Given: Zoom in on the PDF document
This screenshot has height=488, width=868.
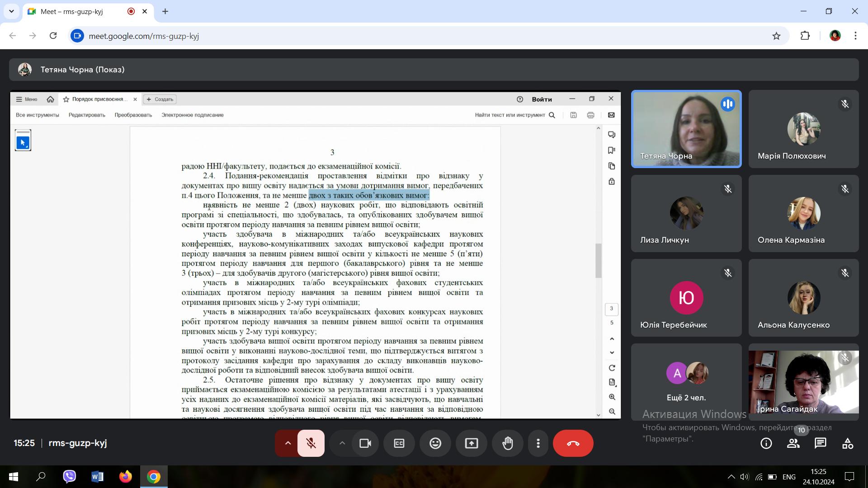Looking at the screenshot, I should tap(612, 397).
